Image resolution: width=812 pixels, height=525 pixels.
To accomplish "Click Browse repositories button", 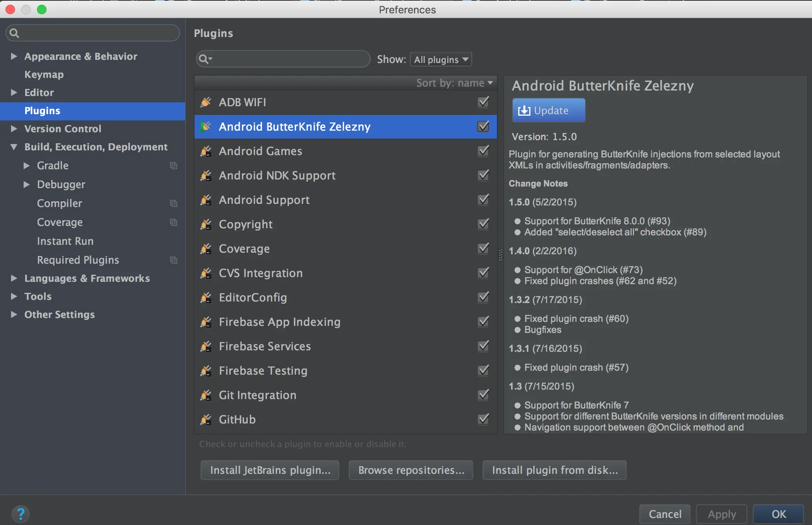I will coord(411,470).
